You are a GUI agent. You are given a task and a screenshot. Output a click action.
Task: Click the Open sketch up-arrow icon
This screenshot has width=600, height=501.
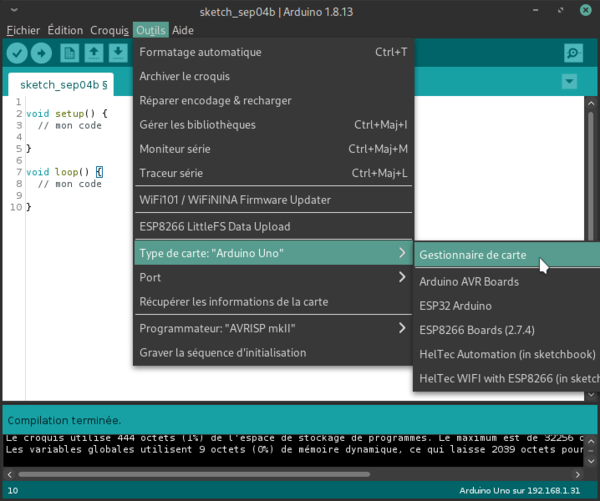coord(94,53)
